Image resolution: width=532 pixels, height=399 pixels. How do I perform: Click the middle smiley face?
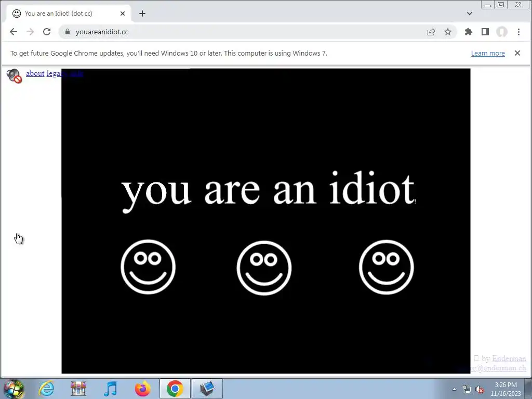tap(264, 268)
